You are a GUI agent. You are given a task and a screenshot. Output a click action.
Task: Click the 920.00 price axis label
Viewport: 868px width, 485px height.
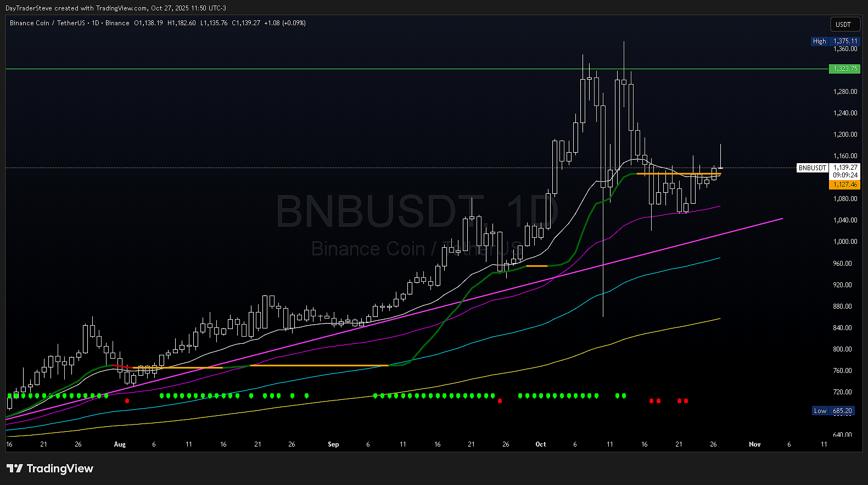pyautogui.click(x=843, y=285)
